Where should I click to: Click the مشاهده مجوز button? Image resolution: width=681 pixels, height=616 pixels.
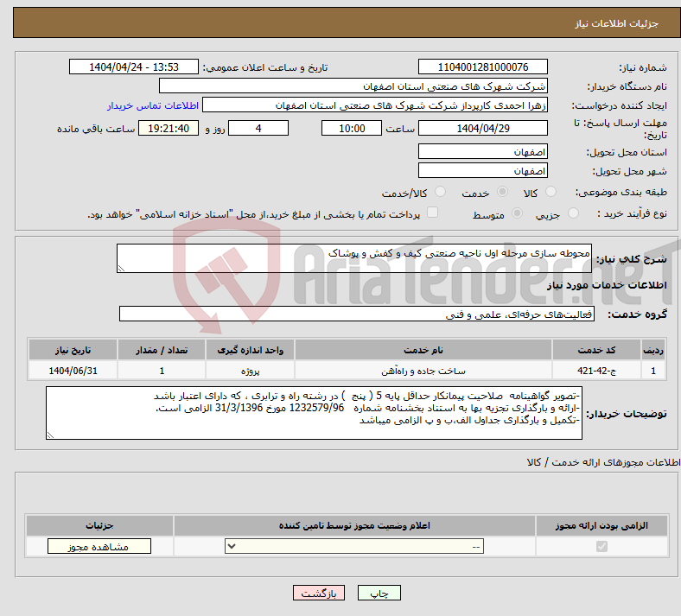pos(99,546)
